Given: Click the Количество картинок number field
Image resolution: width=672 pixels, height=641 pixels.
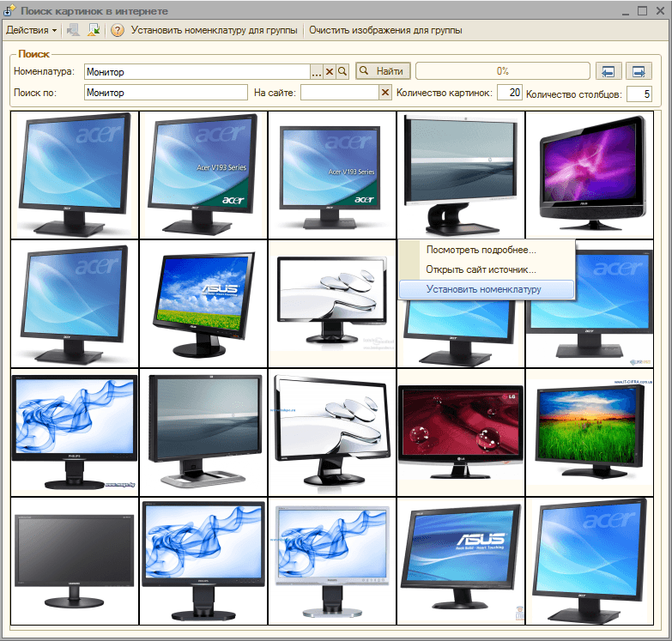Looking at the screenshot, I should 509,93.
